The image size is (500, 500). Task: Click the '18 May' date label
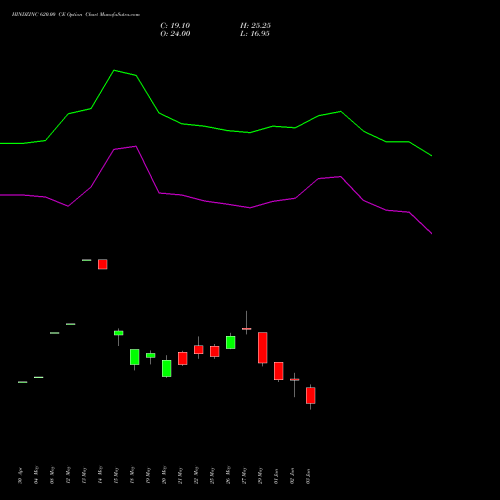click(x=132, y=475)
